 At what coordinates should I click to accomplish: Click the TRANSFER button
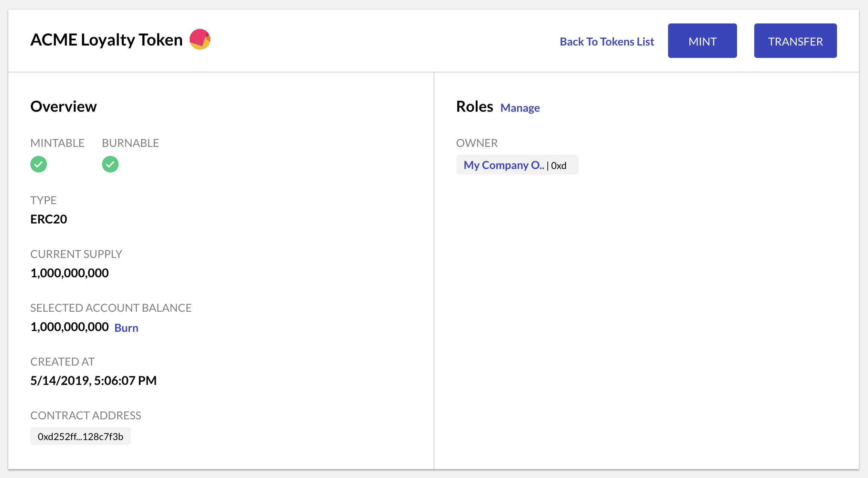click(795, 41)
